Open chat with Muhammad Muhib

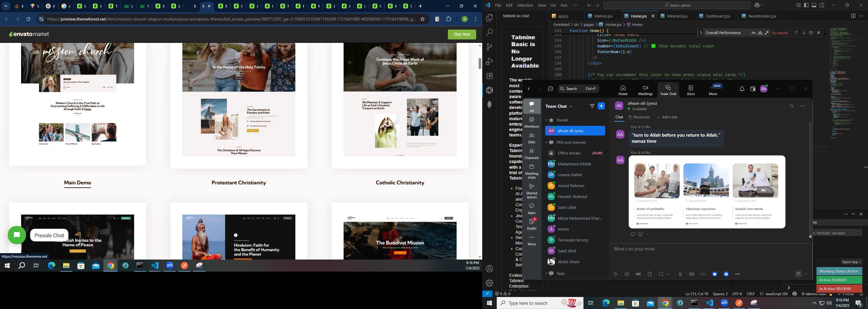pyautogui.click(x=575, y=164)
